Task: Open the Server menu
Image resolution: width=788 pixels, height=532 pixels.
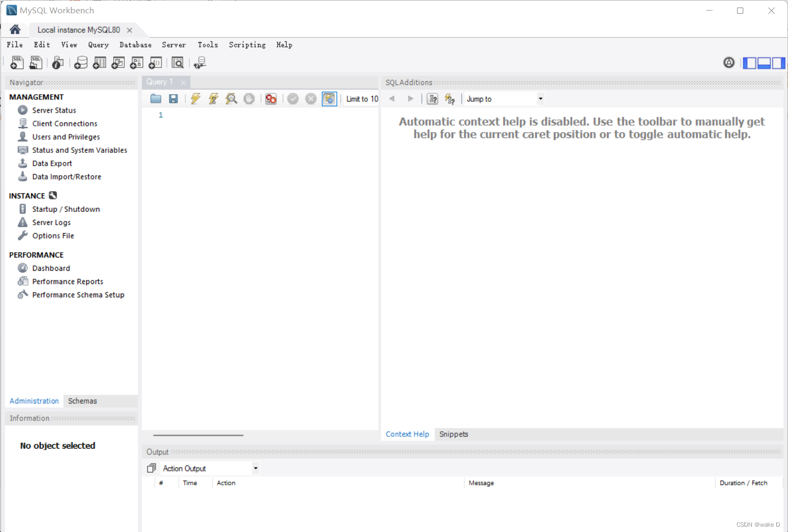Action: (174, 45)
